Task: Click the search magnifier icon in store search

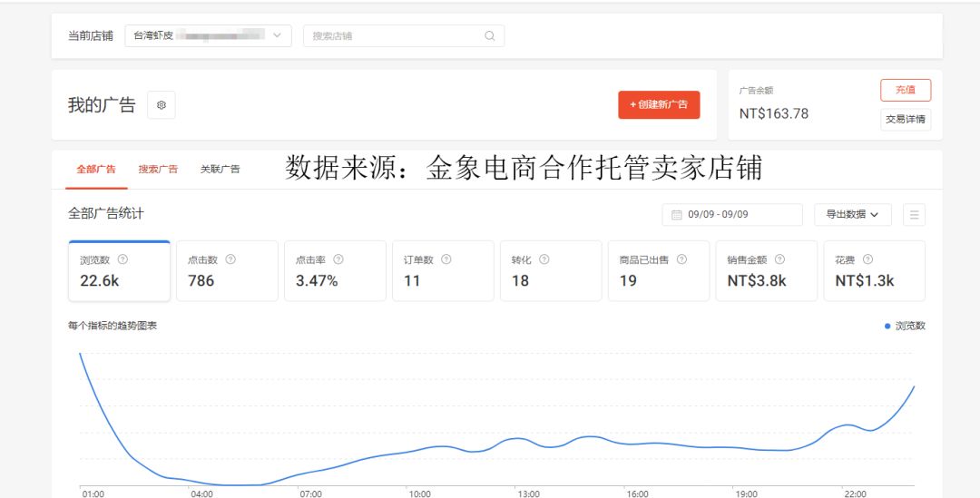Action: point(490,36)
